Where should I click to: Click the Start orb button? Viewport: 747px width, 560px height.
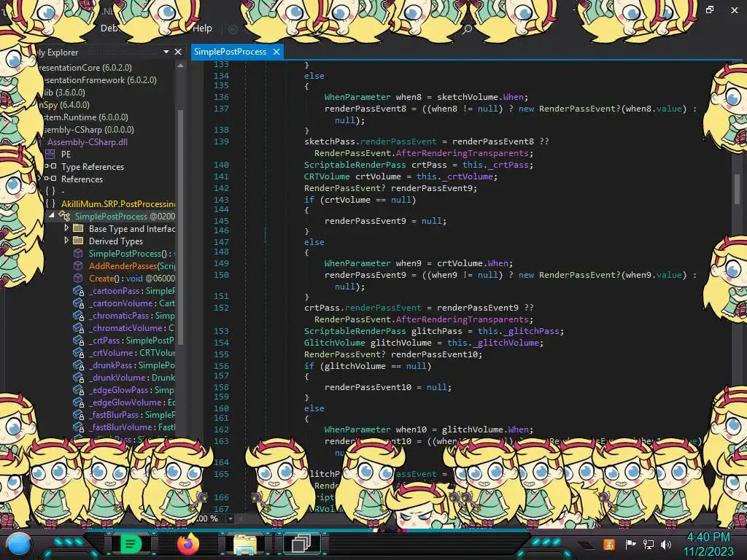click(x=18, y=545)
